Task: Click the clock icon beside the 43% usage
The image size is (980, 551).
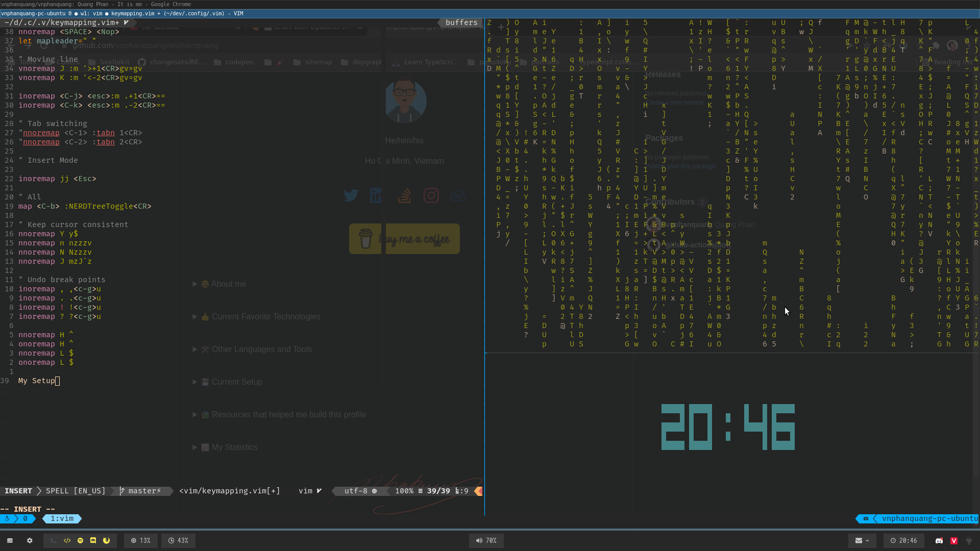Action: point(171,540)
